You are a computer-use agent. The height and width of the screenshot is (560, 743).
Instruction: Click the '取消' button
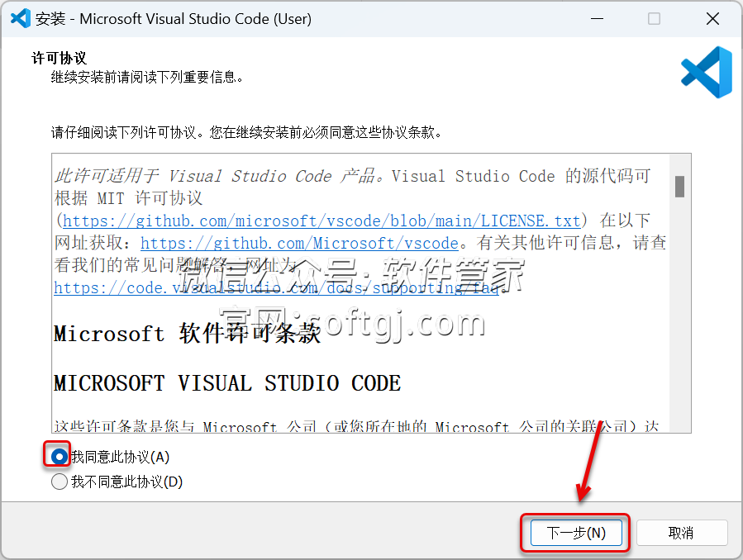681,533
